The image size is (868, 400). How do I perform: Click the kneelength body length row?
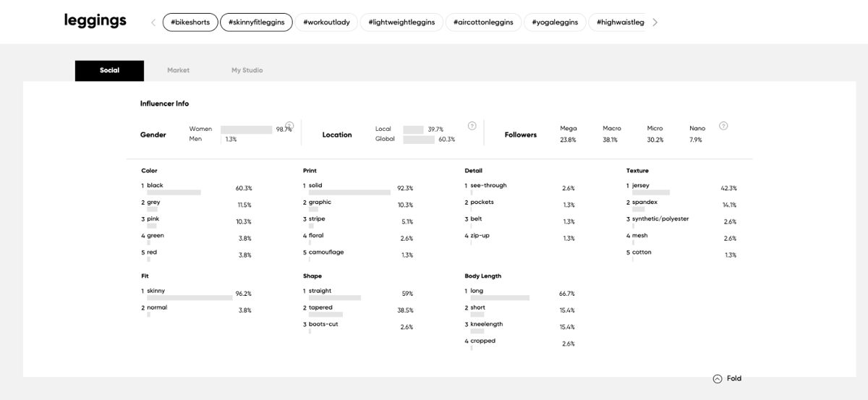[x=520, y=327]
